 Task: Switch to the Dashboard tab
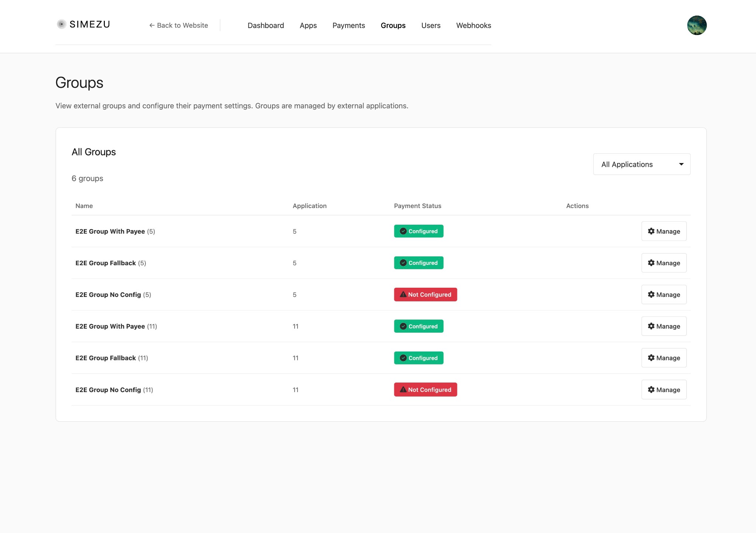pyautogui.click(x=266, y=25)
